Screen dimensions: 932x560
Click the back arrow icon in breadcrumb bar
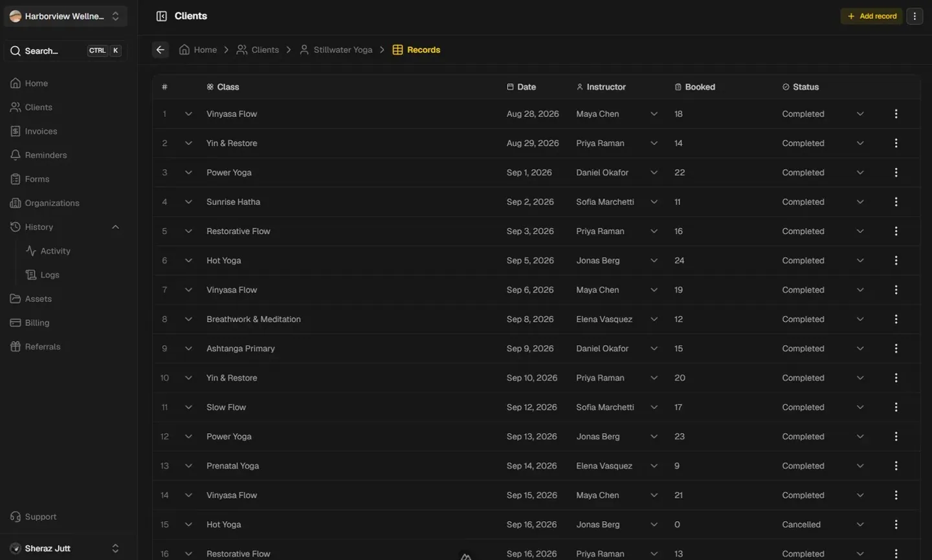click(x=161, y=50)
